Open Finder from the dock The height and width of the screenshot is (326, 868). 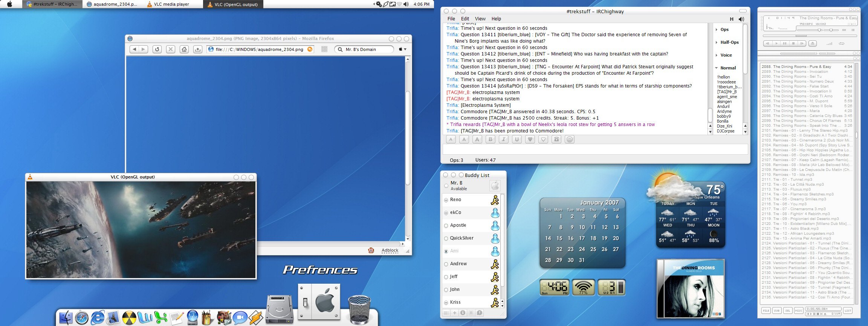66,317
